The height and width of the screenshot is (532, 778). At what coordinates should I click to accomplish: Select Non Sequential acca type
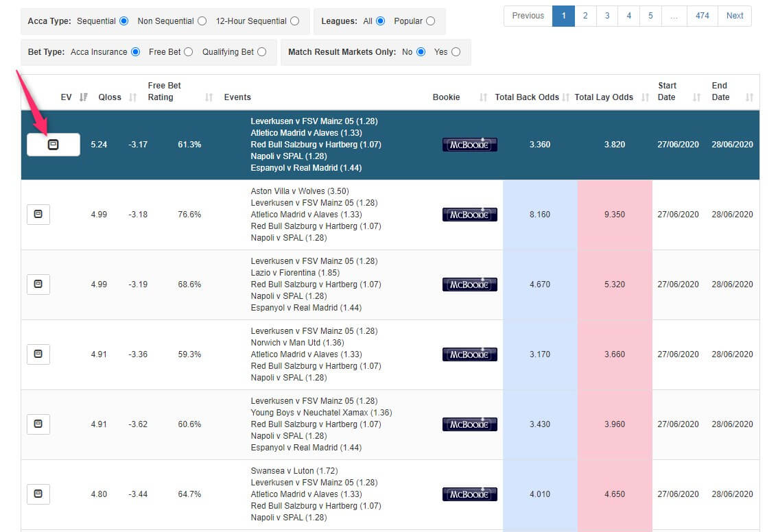click(202, 21)
